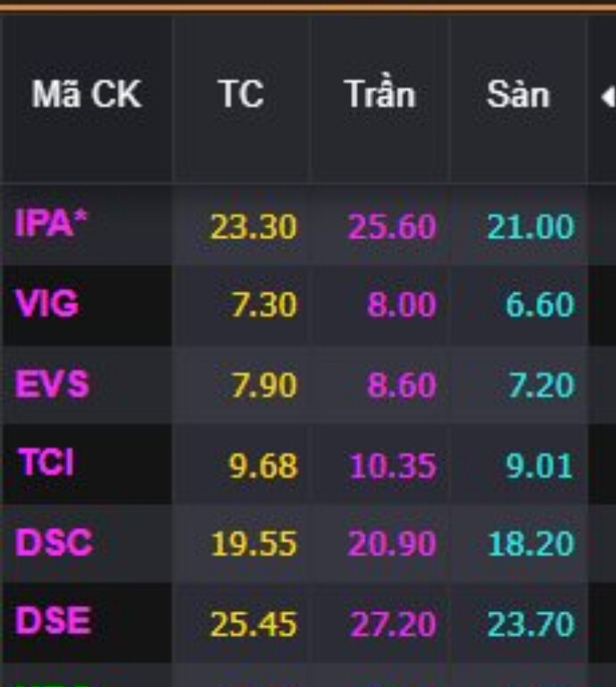Select DSC floor price 18.20
The image size is (616, 687).
tap(530, 544)
